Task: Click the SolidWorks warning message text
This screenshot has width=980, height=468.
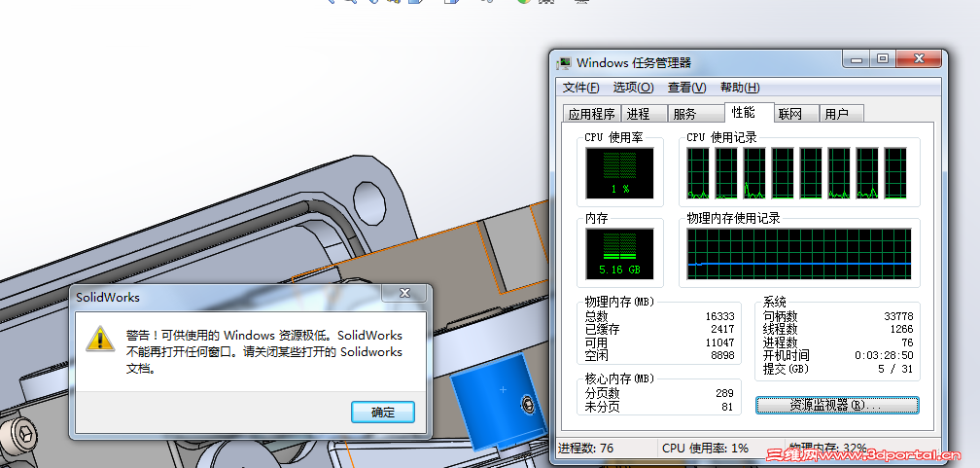Action: point(263,352)
